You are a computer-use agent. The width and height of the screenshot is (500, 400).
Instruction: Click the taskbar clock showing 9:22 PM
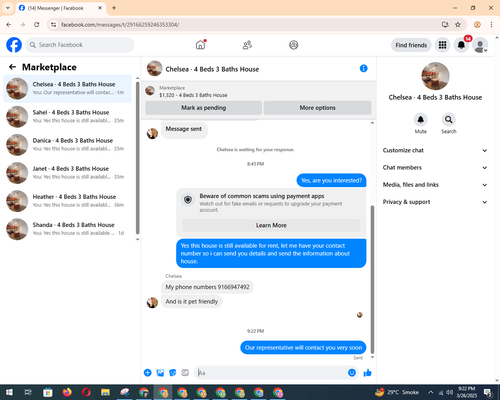[466, 392]
